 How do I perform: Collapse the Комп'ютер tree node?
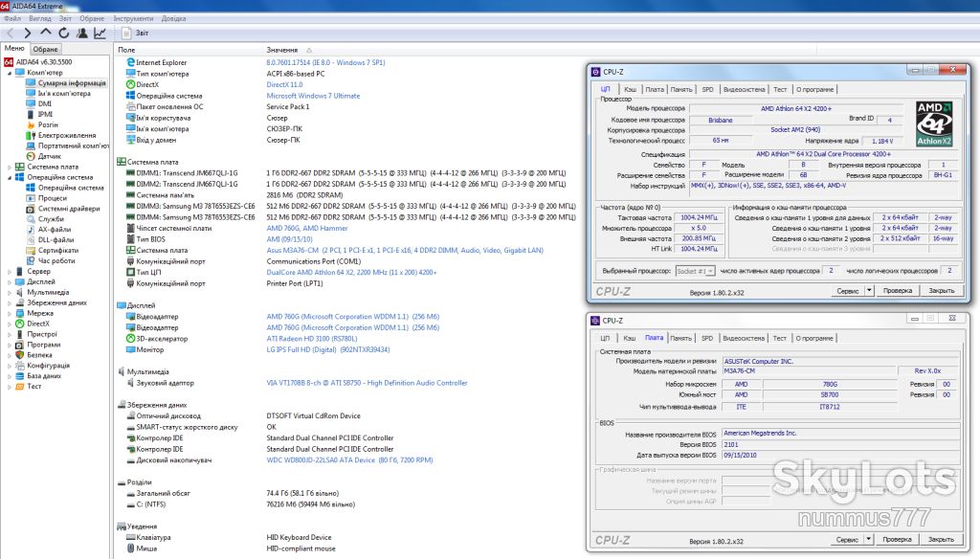(10, 73)
